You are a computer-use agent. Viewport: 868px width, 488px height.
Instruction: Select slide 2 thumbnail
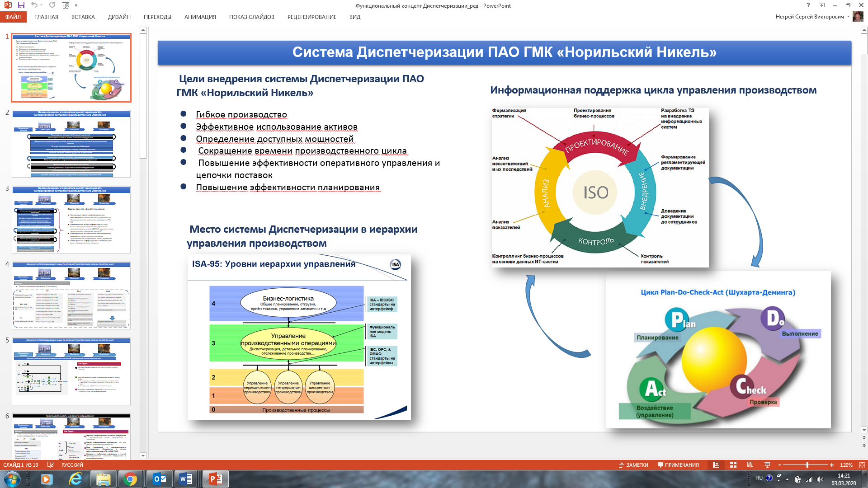71,143
